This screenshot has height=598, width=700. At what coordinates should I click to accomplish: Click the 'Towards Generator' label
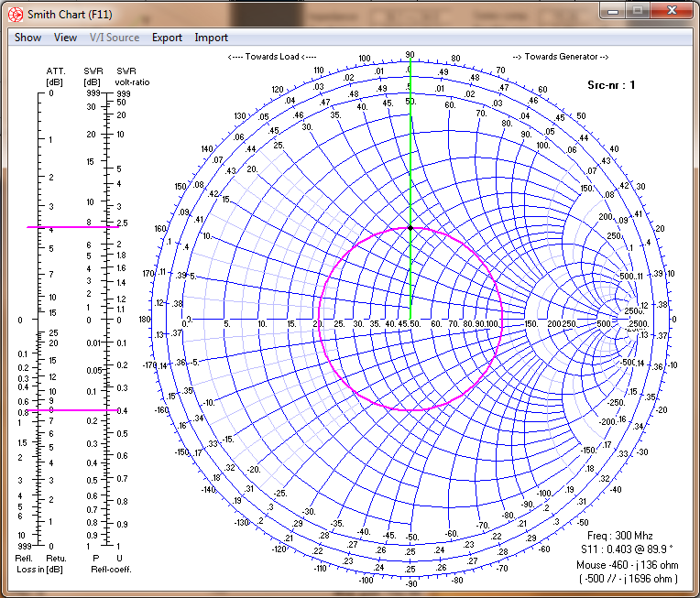click(561, 57)
